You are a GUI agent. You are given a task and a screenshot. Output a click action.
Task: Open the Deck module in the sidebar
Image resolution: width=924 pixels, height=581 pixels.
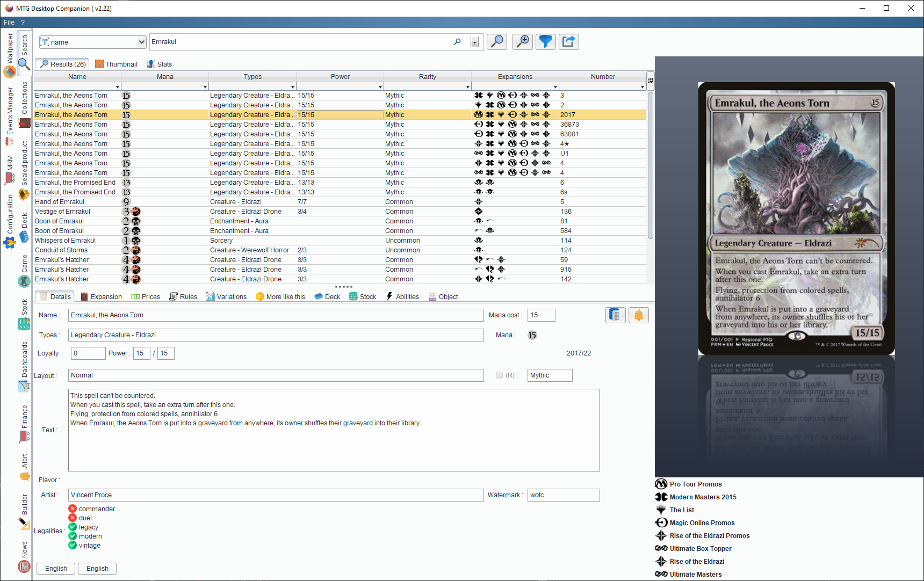24,228
